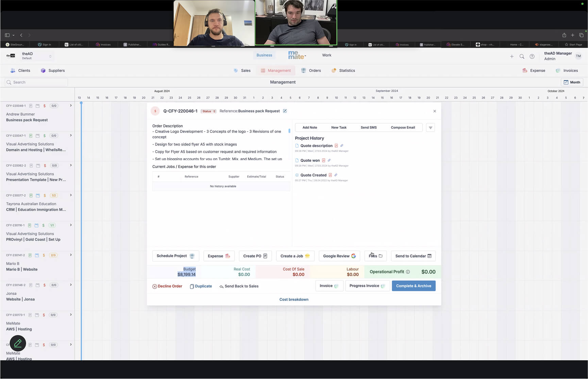Open the Month view selector
This screenshot has height=379, width=588.
(572, 82)
